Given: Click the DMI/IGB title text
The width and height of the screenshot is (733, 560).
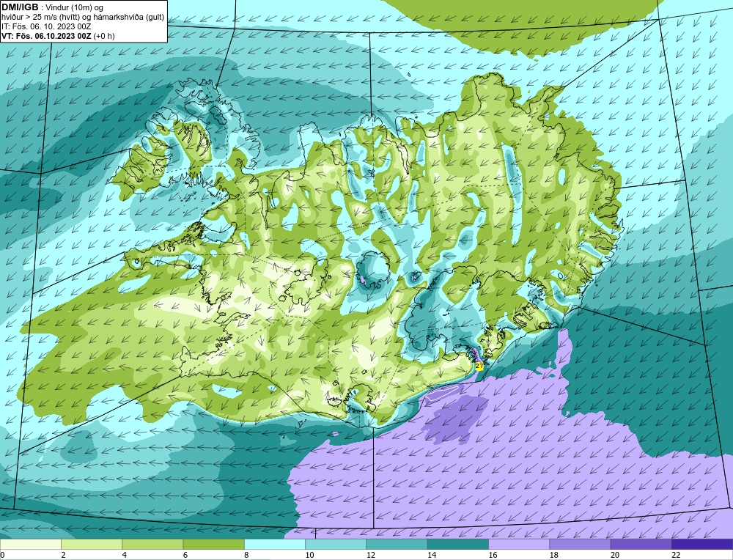Looking at the screenshot, I should [x=20, y=7].
